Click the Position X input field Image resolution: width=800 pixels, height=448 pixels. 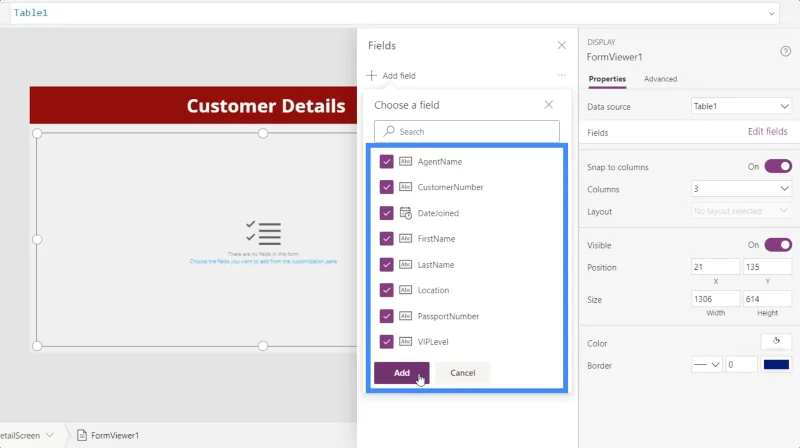(x=715, y=267)
